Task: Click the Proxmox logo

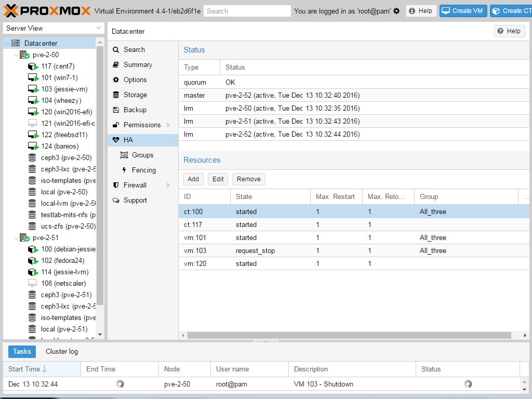Action: pyautogui.click(x=47, y=11)
